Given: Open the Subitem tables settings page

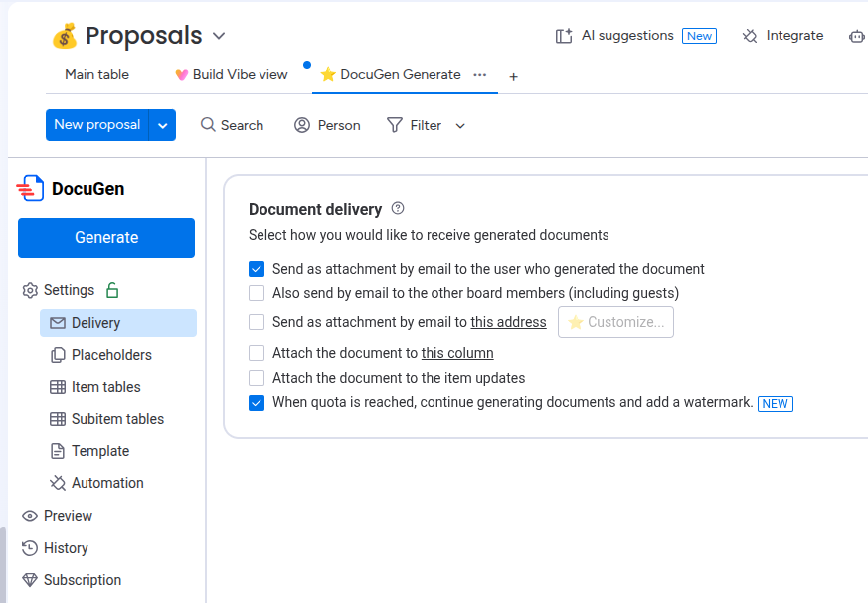Looking at the screenshot, I should (x=117, y=419).
